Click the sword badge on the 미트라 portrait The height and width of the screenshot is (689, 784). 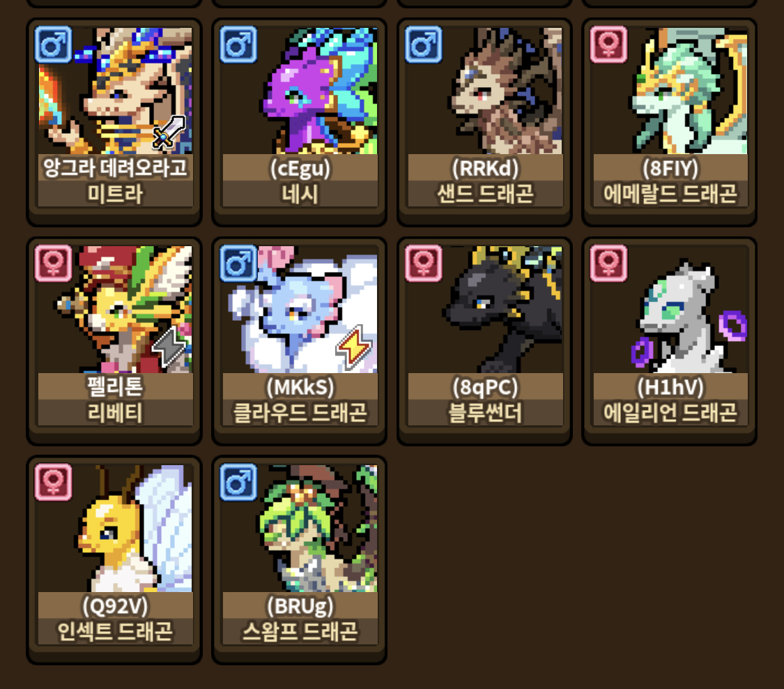coord(169,132)
